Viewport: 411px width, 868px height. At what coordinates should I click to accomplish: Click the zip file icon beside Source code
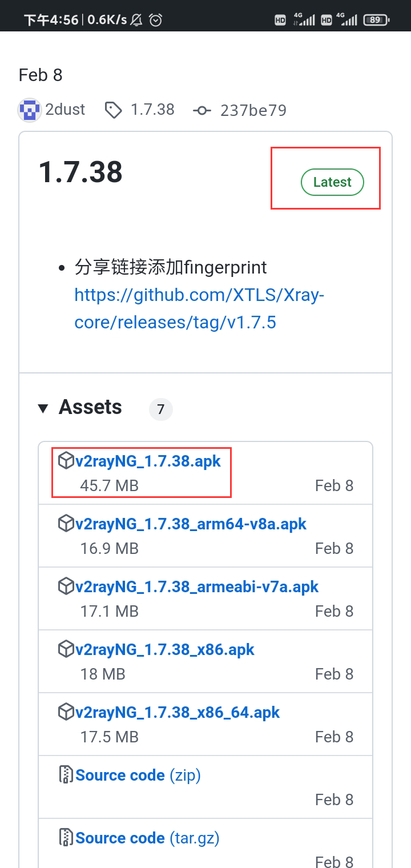[x=66, y=774]
